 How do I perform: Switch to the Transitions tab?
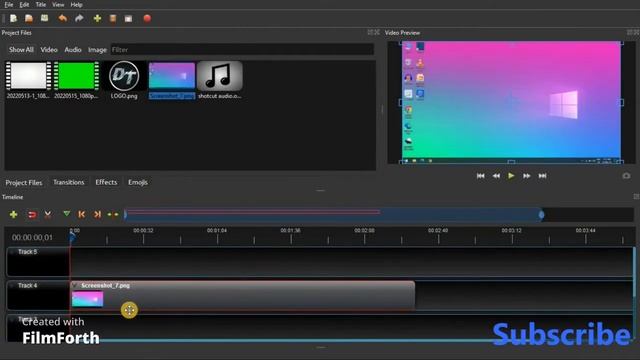[x=69, y=182]
